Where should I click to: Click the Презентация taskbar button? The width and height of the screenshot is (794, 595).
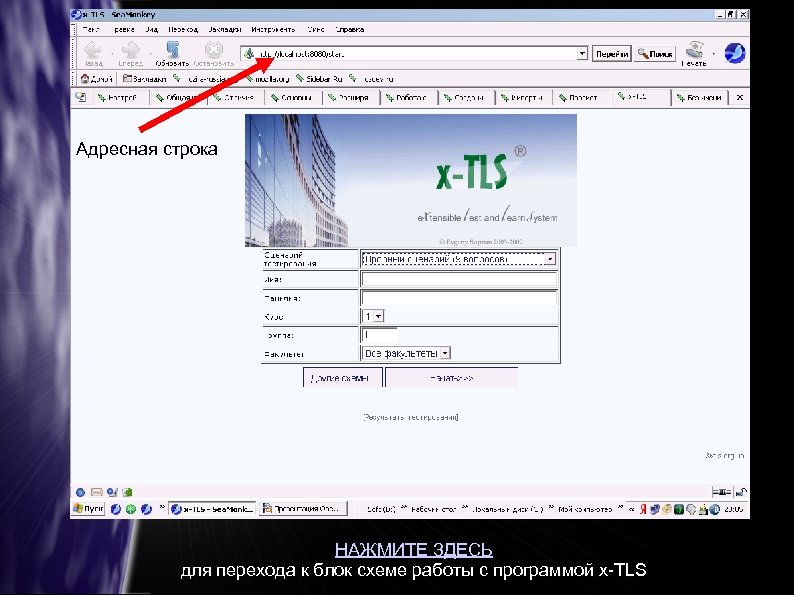[x=304, y=509]
